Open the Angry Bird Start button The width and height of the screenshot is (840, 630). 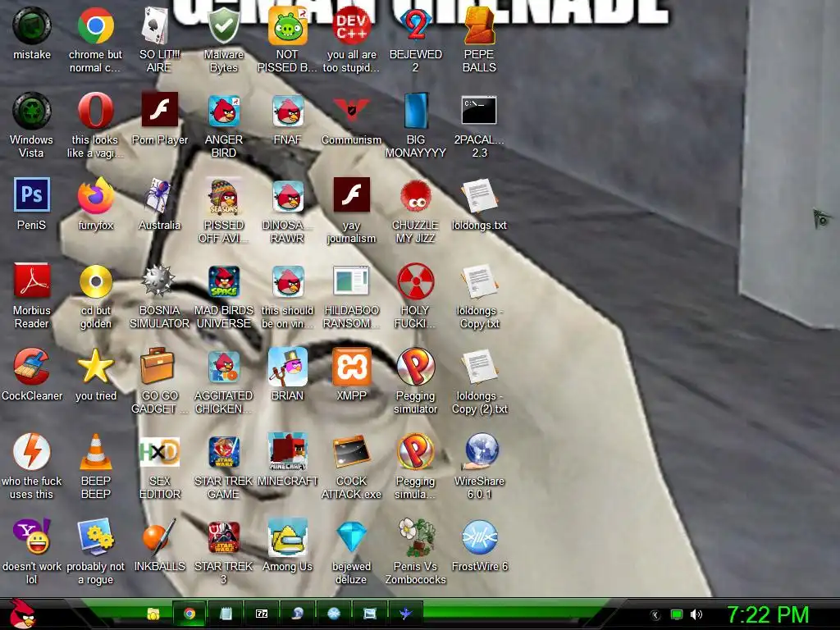(22, 614)
